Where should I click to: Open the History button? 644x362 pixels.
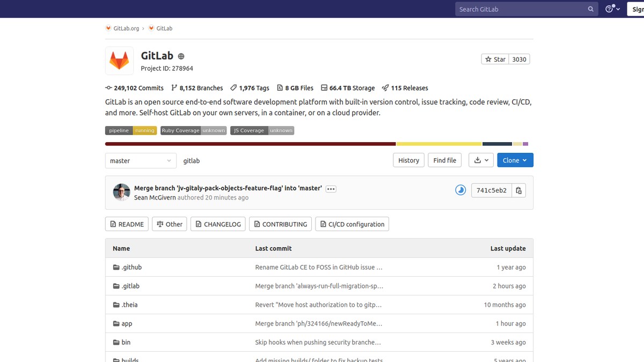click(408, 160)
